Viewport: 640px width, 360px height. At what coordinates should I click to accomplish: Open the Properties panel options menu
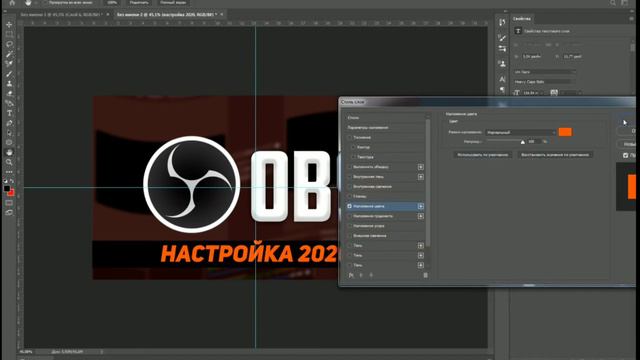click(631, 19)
